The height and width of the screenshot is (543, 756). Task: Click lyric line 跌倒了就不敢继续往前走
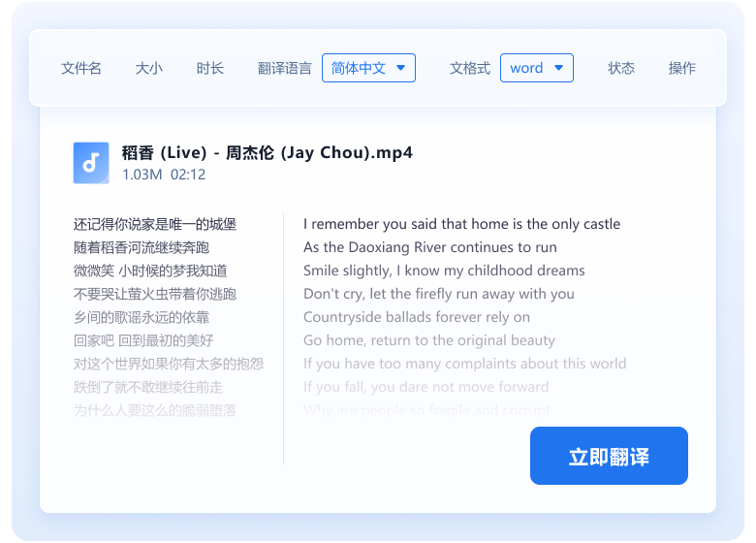(x=148, y=387)
